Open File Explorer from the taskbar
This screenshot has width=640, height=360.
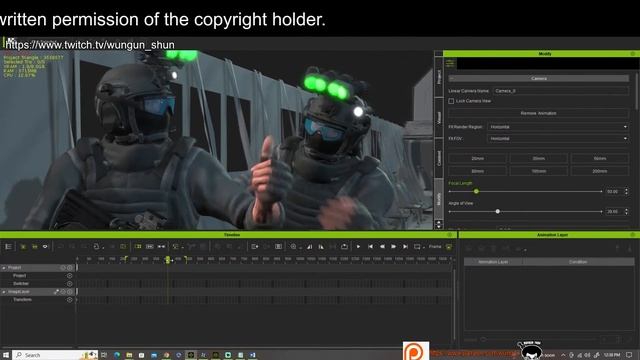[129, 355]
